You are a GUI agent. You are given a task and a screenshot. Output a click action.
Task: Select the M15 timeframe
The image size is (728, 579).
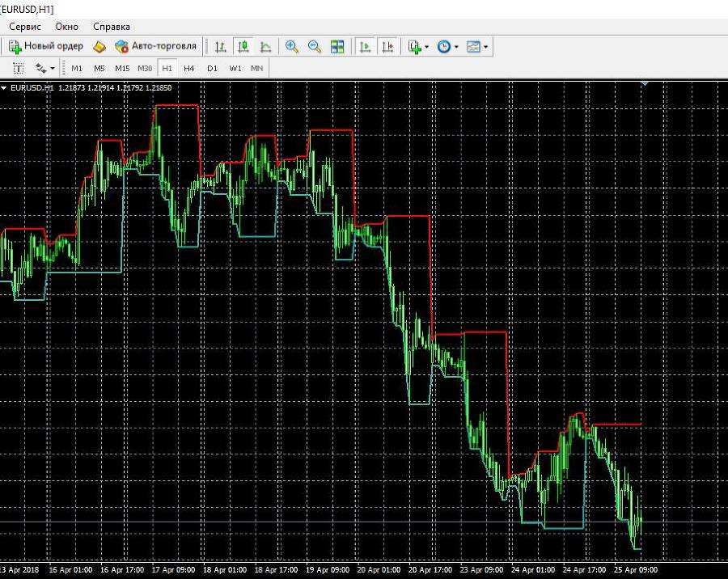[122, 68]
